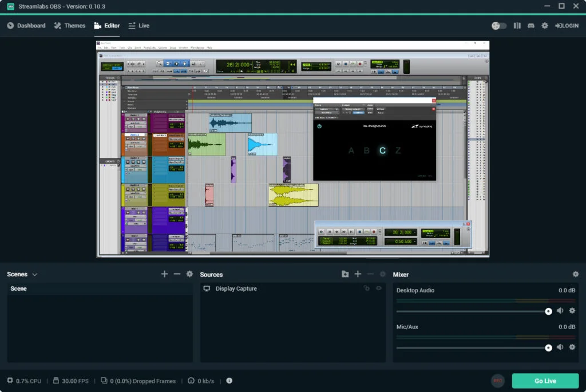
Task: Open the Themes tab
Action: pyautogui.click(x=69, y=25)
